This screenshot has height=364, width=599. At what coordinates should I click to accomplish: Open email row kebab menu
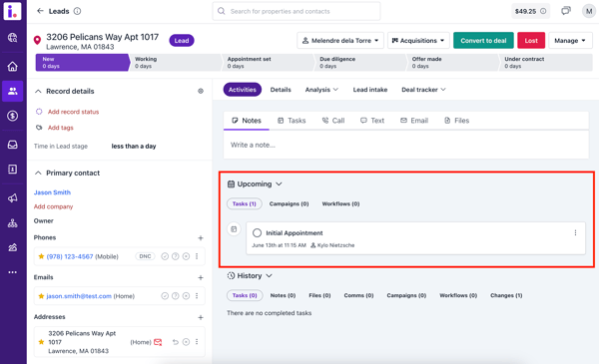(197, 296)
